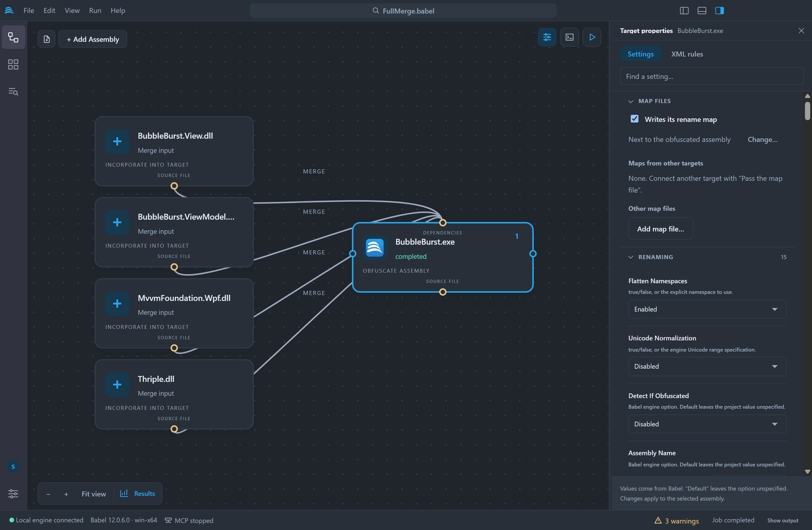Open the console output icon in the toolbar
This screenshot has height=530, width=812.
click(569, 37)
